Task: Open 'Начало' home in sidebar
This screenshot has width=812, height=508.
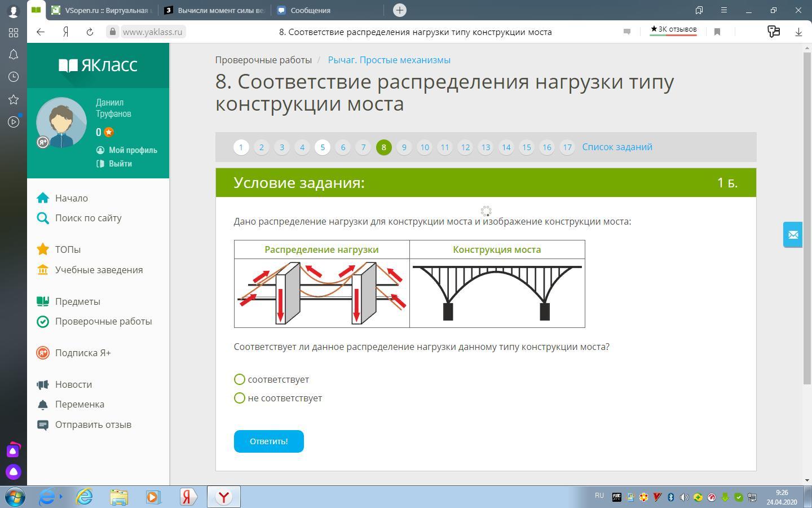Action: point(71,198)
